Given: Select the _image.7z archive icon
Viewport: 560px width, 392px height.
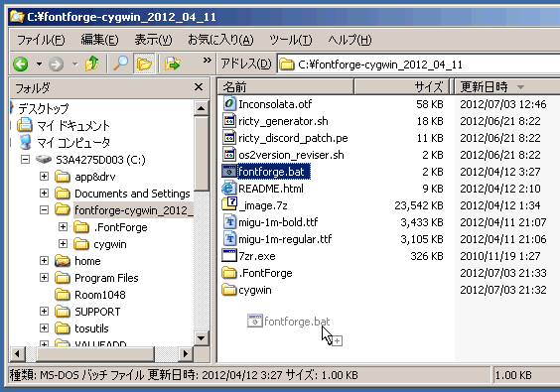Looking at the screenshot, I should (229, 204).
